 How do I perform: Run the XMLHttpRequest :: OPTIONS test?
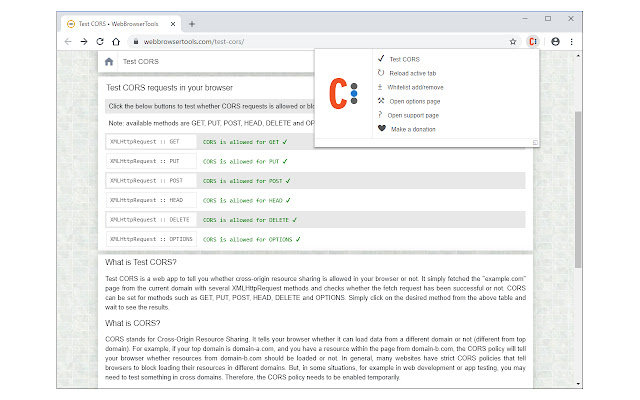coord(151,239)
